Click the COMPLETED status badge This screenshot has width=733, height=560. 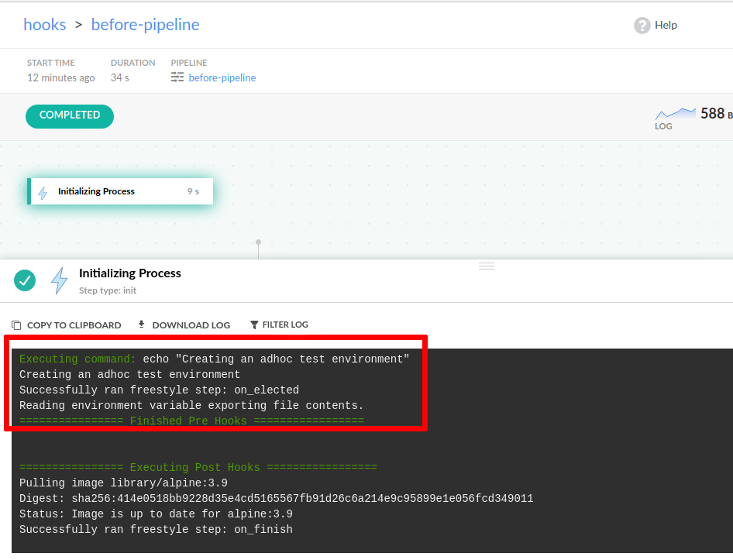point(70,115)
